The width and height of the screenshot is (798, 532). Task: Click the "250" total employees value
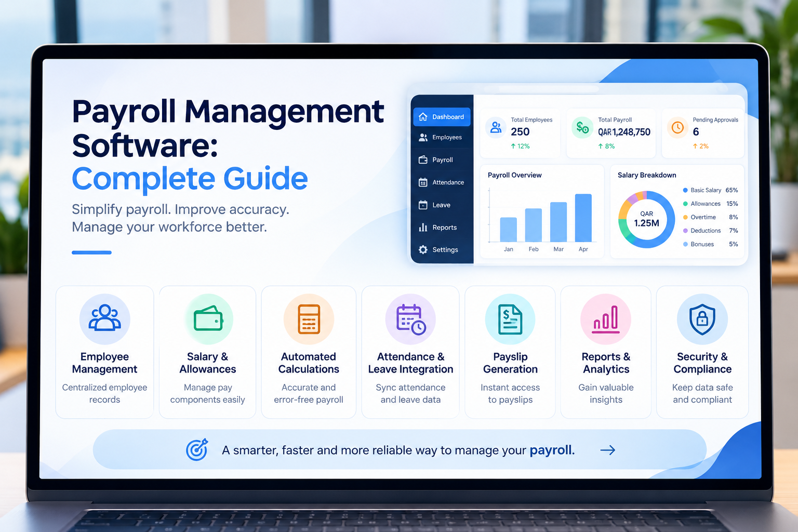(x=520, y=132)
